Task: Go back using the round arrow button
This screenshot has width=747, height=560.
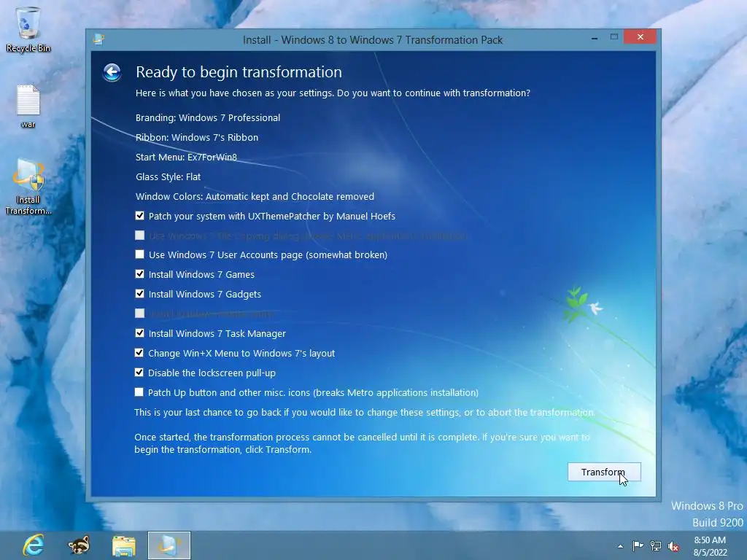Action: point(112,72)
